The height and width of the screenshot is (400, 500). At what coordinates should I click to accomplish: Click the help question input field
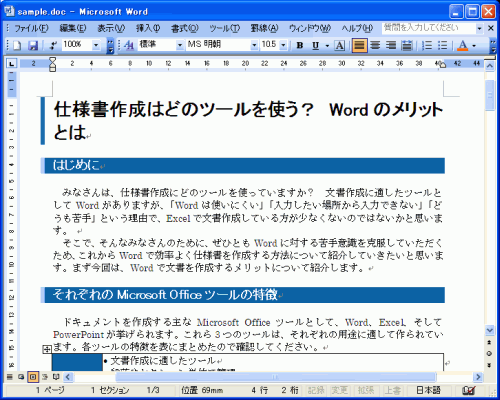coord(429,28)
